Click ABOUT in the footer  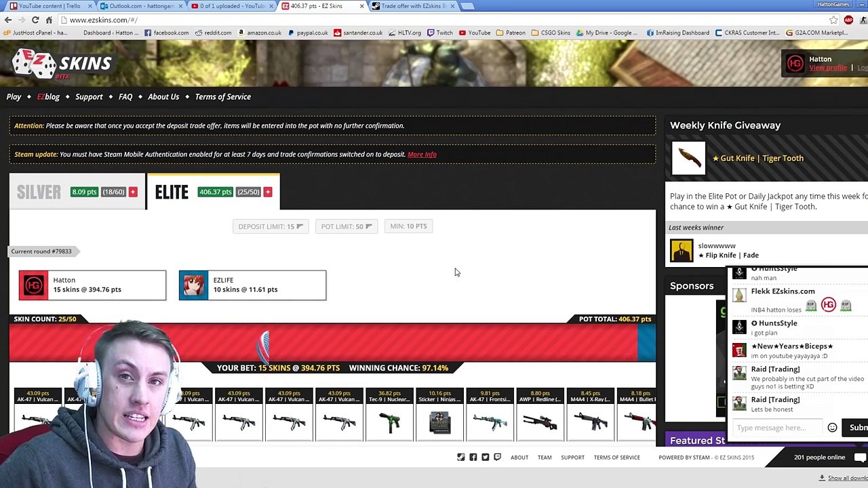point(519,457)
